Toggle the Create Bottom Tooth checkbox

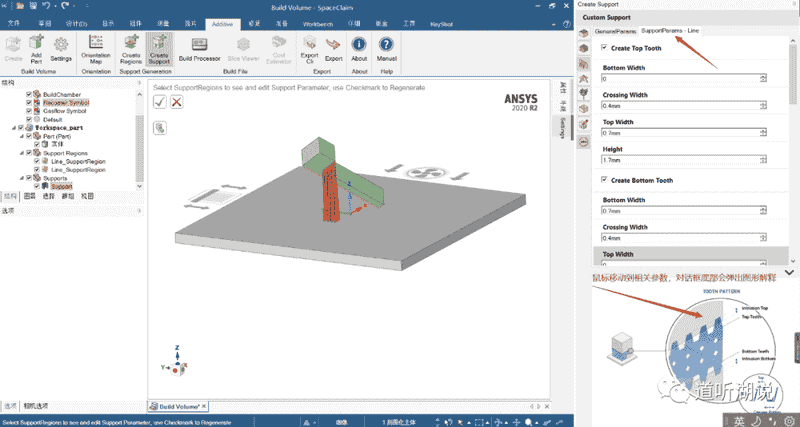click(605, 180)
